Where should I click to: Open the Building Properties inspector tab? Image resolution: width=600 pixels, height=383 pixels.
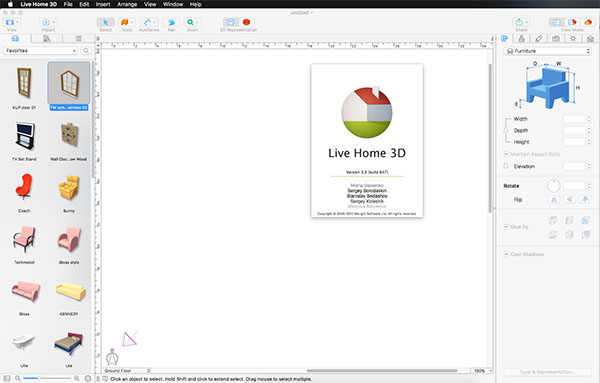click(x=522, y=38)
